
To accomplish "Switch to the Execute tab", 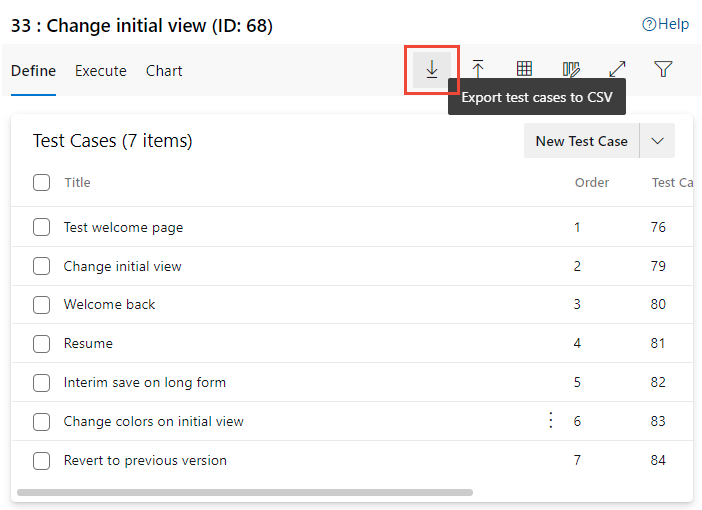I will click(x=101, y=71).
